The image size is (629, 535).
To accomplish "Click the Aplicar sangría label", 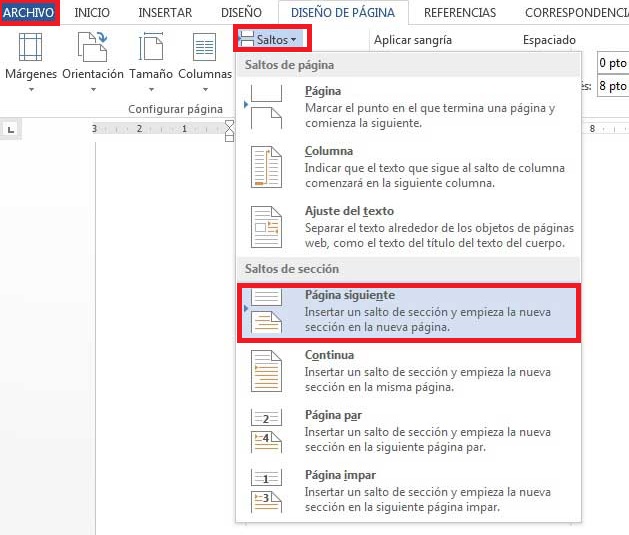I will 413,40.
